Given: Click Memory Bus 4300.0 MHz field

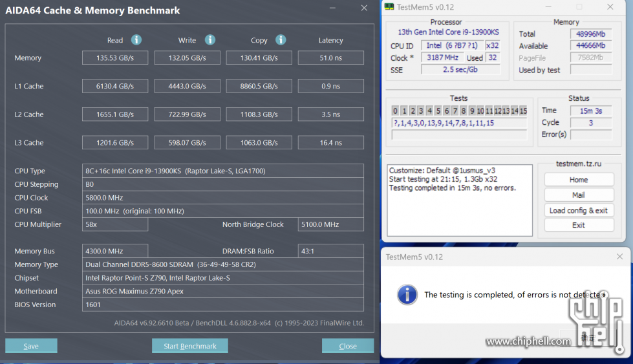Looking at the screenshot, I should (x=115, y=251).
